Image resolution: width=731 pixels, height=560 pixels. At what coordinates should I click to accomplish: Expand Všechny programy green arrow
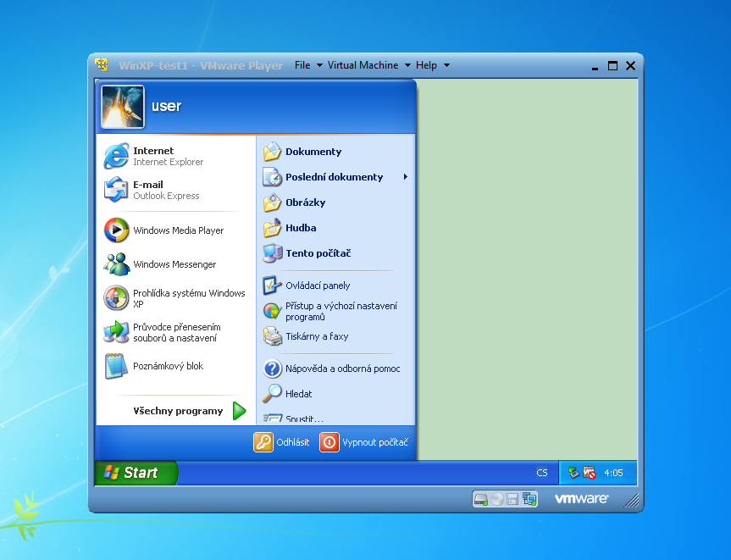point(239,411)
